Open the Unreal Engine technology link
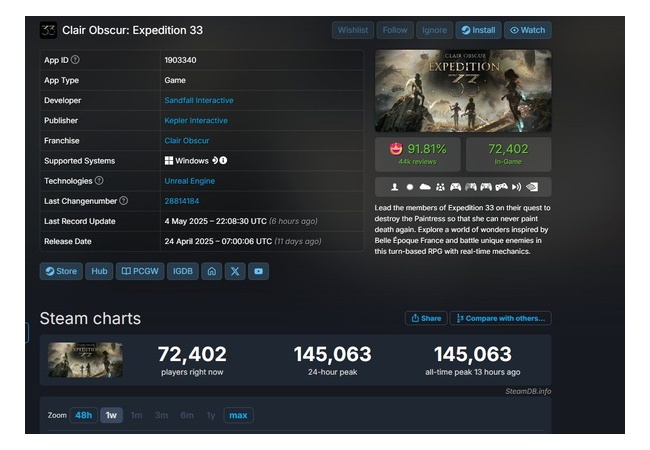The width and height of the screenshot is (650, 450). (190, 181)
